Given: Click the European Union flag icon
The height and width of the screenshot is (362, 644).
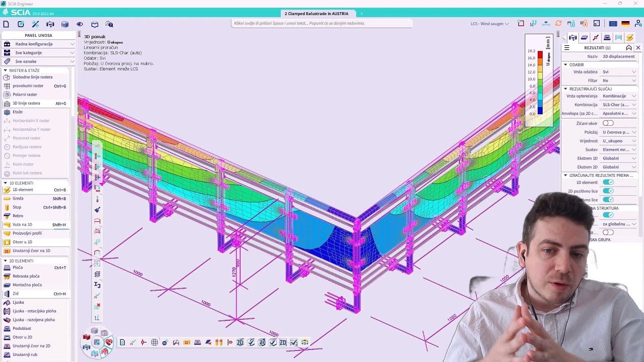Looking at the screenshot, I should point(613,24).
